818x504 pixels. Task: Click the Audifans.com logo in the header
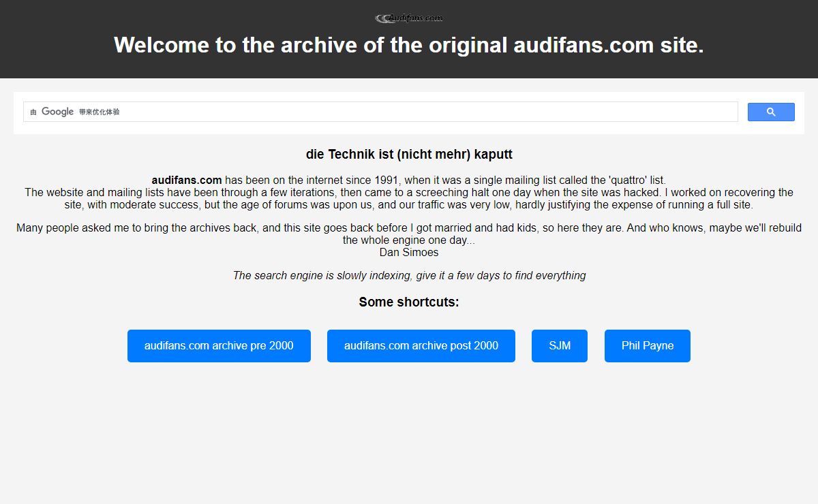point(409,18)
